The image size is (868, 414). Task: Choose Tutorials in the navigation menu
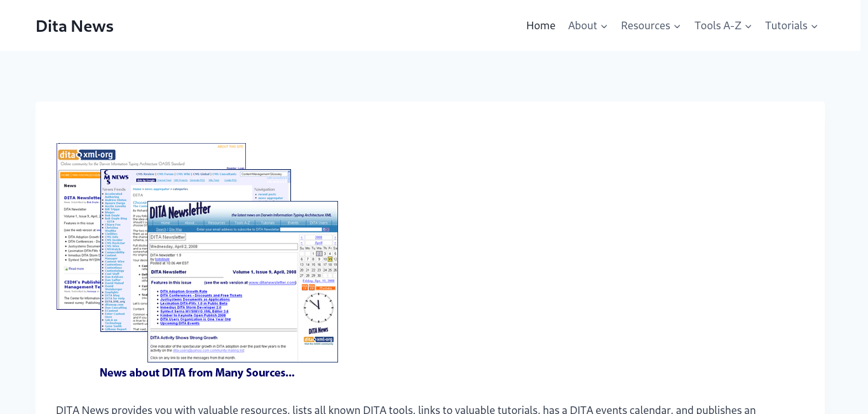pyautogui.click(x=786, y=25)
